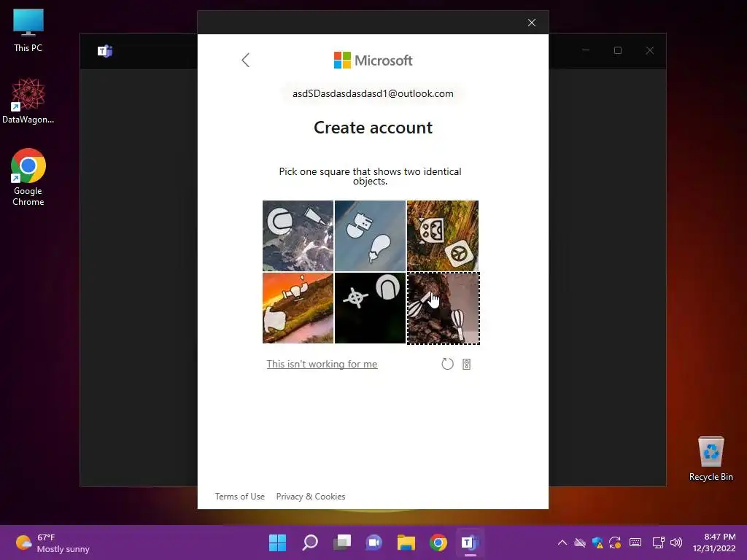Switch to Microsoft Teams taskbar icon
The image size is (747, 560).
click(x=471, y=542)
